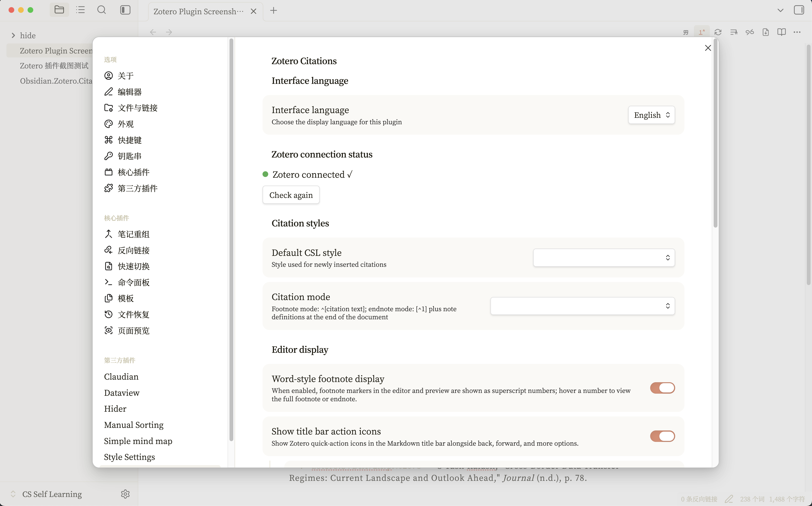Image resolution: width=812 pixels, height=506 pixels.
Task: Click 0 条反向链接 in the status bar
Action: point(699,499)
